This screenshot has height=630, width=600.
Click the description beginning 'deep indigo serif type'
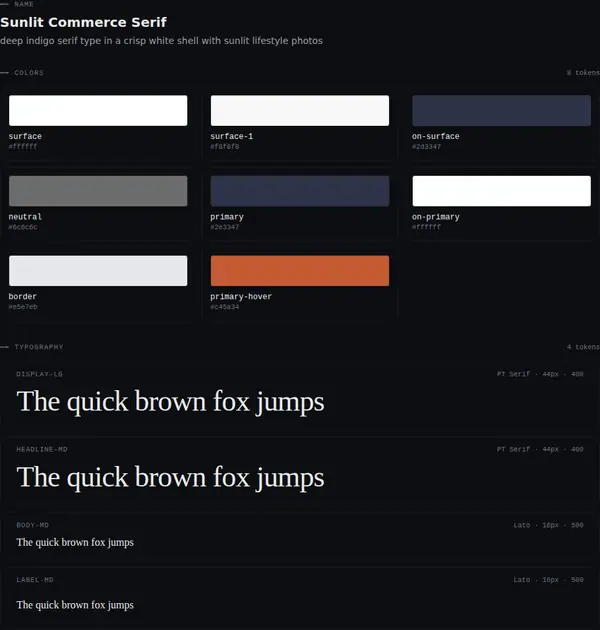[x=161, y=41]
